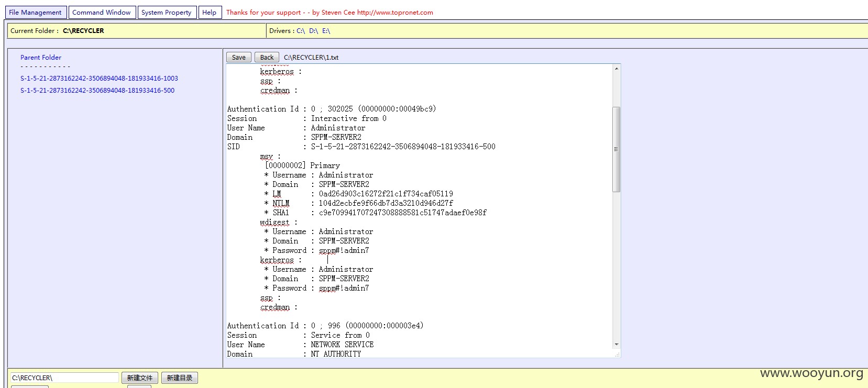Click the NETWORK SERVICE user name
Viewport: 868px width, 388px height.
(x=342, y=345)
